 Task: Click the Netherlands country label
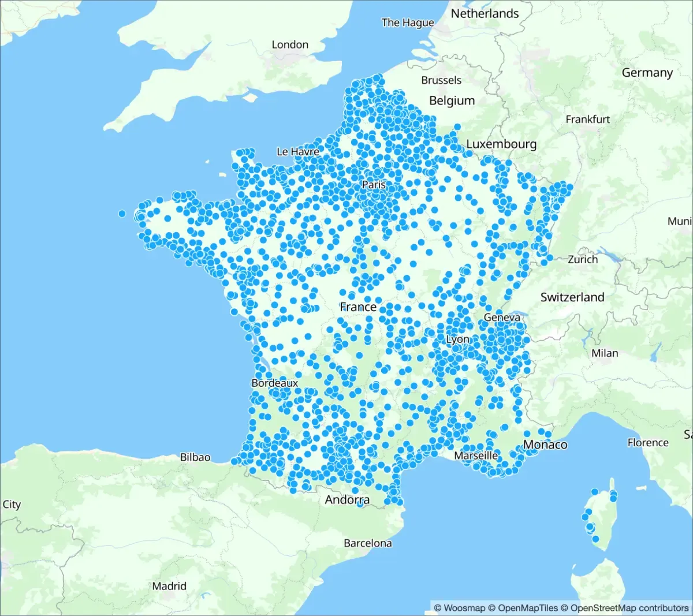point(485,13)
